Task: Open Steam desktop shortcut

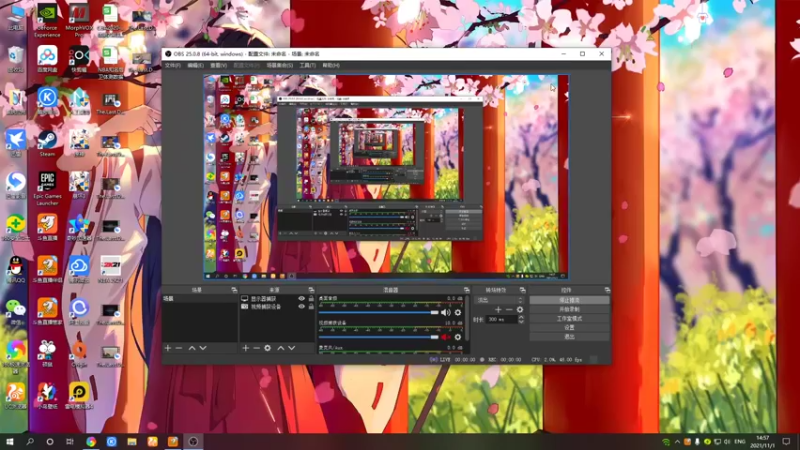Action: coord(47,143)
